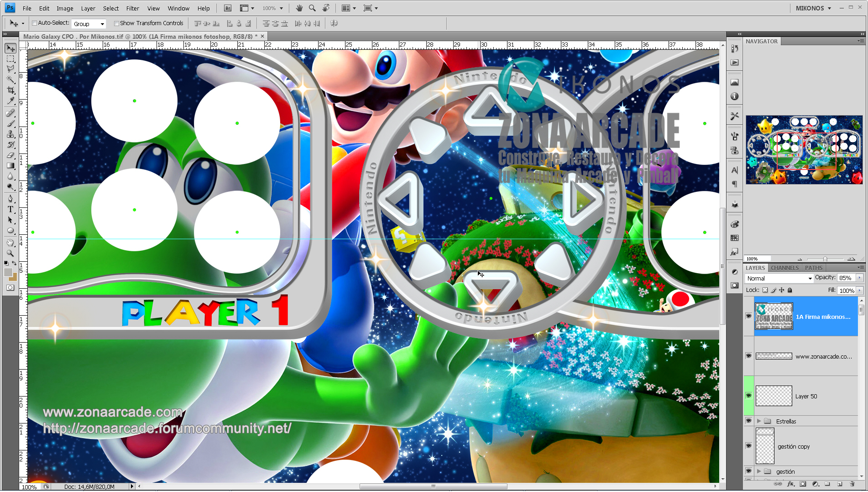
Task: Hide the 1A Firma mikonos layer
Action: [748, 316]
